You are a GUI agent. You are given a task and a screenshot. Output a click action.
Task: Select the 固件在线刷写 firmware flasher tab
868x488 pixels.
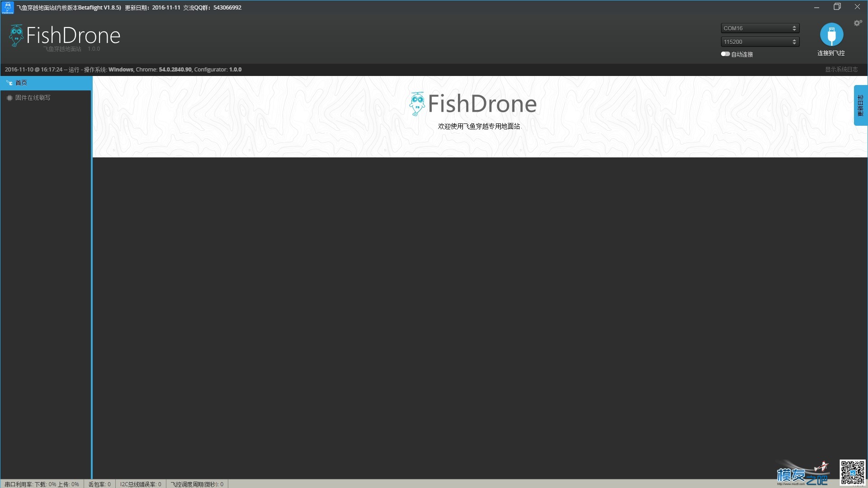[46, 98]
